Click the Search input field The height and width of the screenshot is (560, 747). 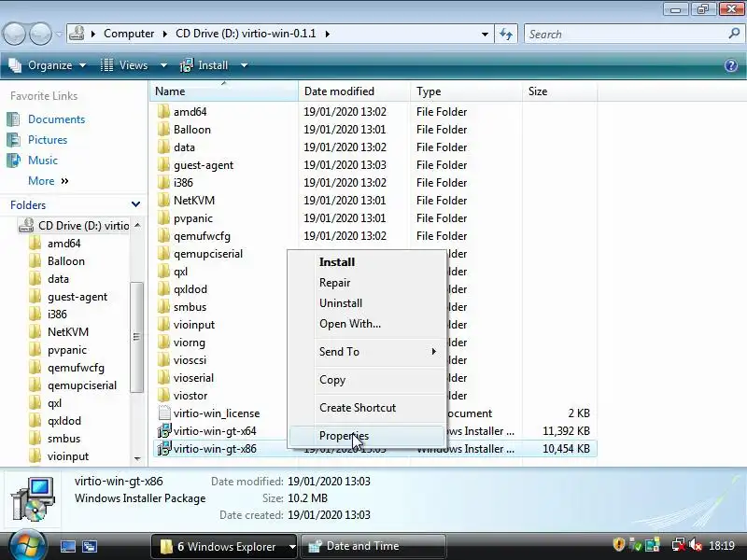tap(627, 34)
